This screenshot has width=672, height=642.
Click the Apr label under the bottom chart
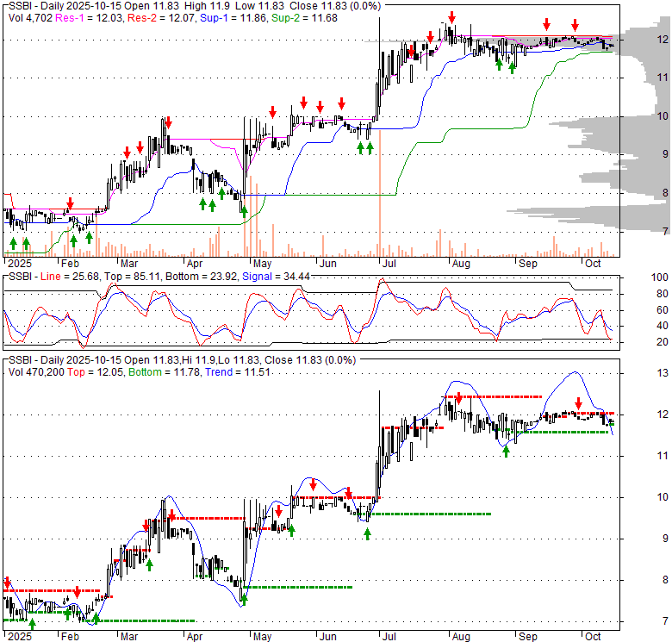(194, 637)
